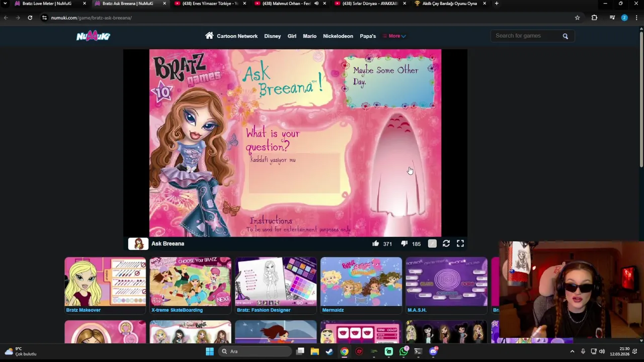Click the NuMuKi site logo
This screenshot has height=362, width=644.
(x=93, y=36)
